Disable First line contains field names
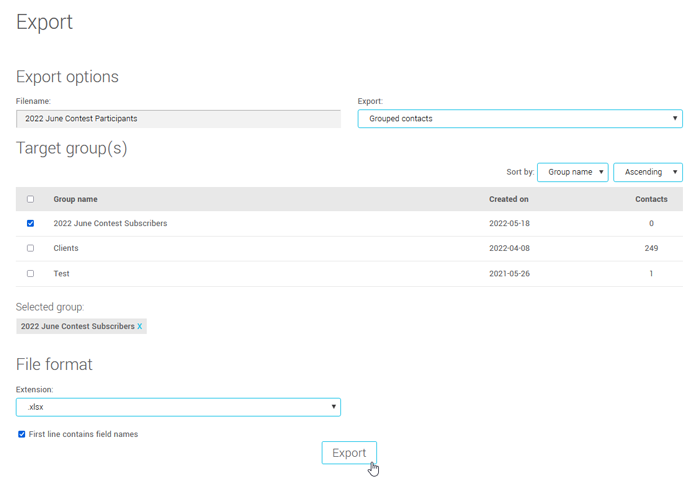Viewport: 700px width, 485px height. 22,434
